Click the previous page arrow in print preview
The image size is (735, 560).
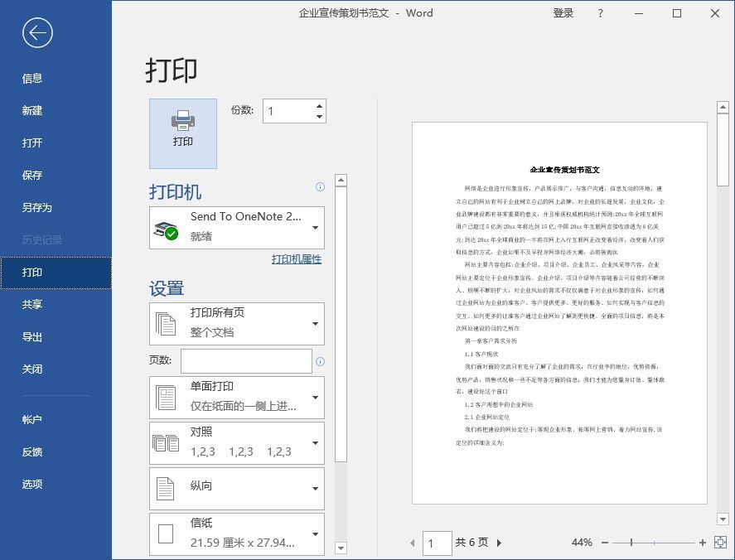(412, 543)
